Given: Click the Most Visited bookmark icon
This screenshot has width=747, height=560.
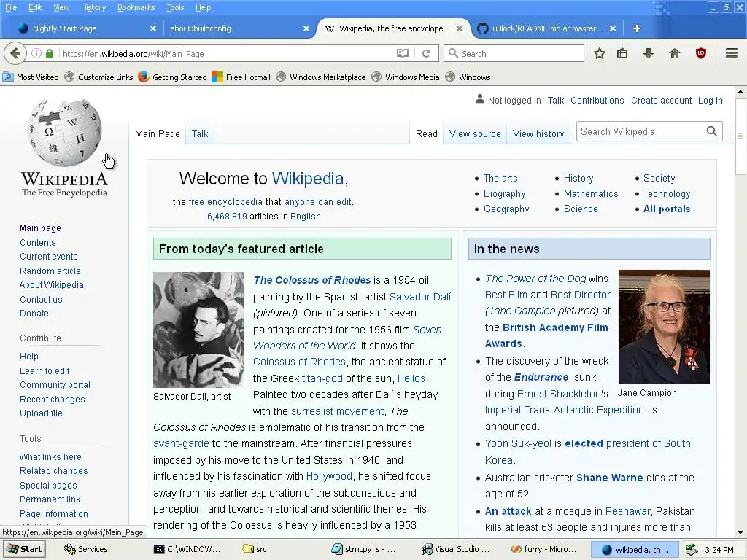Looking at the screenshot, I should 7,77.
